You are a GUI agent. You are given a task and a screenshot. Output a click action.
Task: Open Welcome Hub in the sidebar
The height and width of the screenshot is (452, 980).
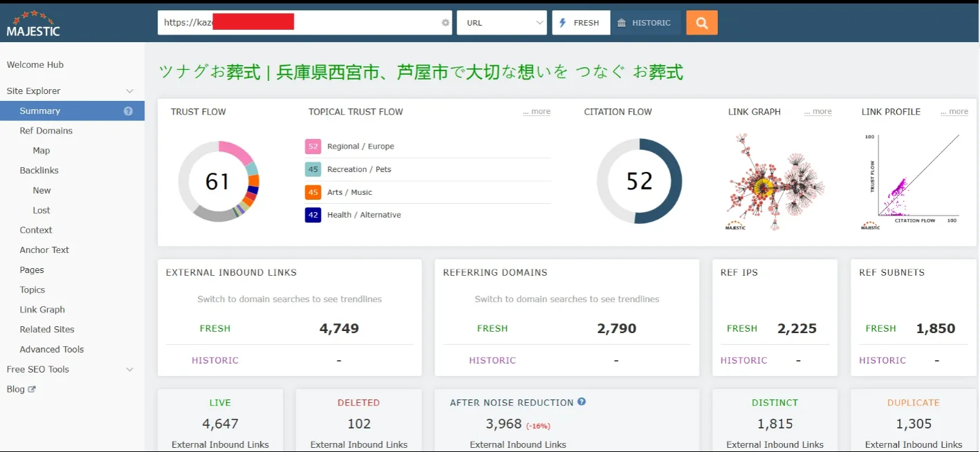point(35,64)
